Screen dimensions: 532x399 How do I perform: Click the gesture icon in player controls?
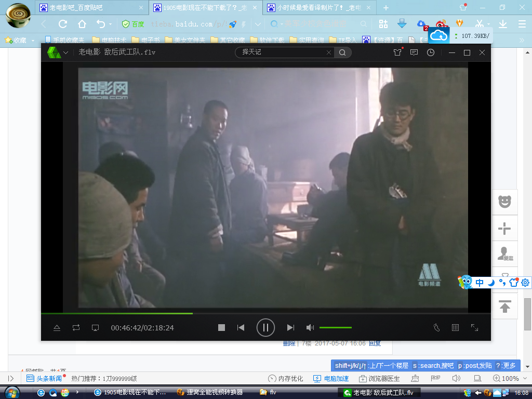[x=436, y=327]
